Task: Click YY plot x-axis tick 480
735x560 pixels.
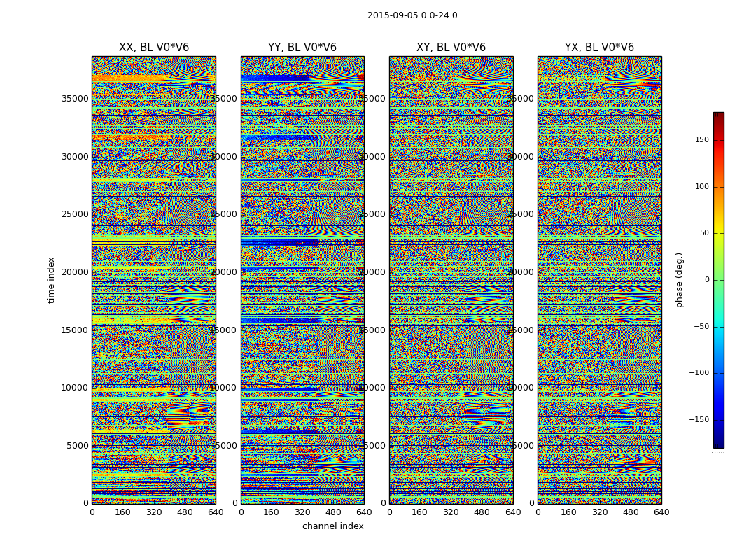Action: 333,512
